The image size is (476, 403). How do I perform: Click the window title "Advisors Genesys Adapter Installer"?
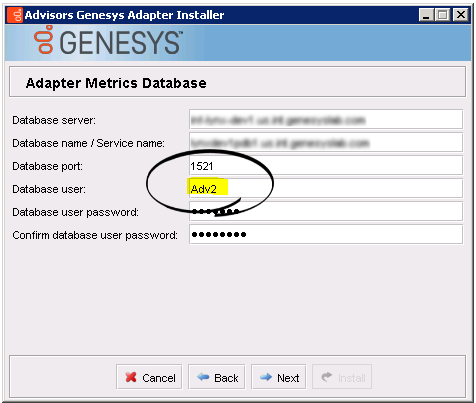click(124, 15)
